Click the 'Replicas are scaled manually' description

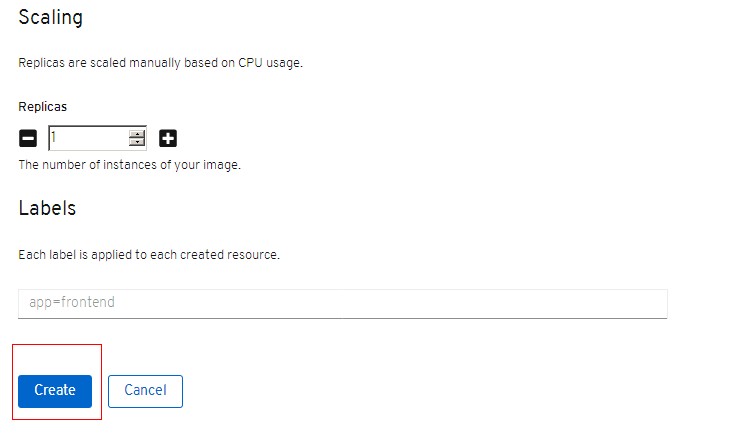(160, 63)
